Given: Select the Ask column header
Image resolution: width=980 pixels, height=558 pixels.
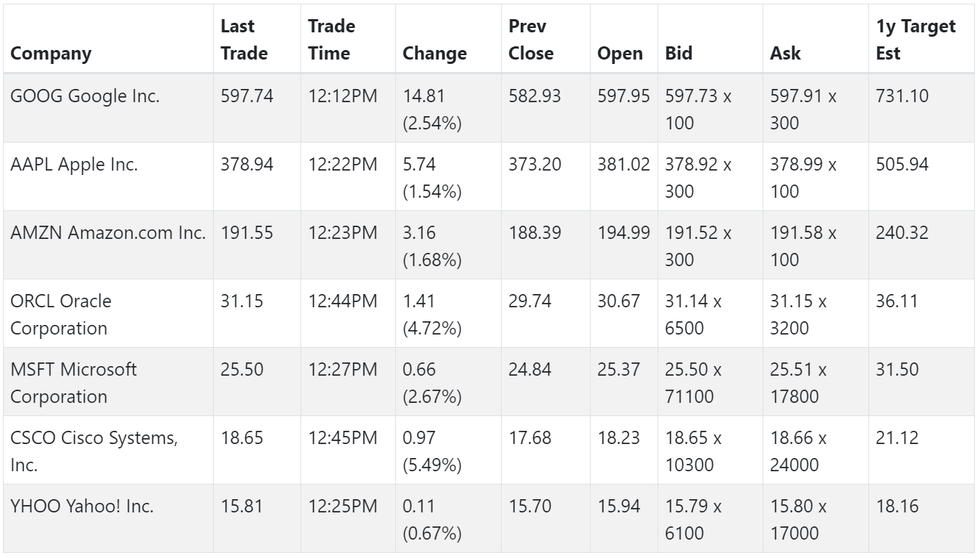Looking at the screenshot, I should (x=815, y=39).
